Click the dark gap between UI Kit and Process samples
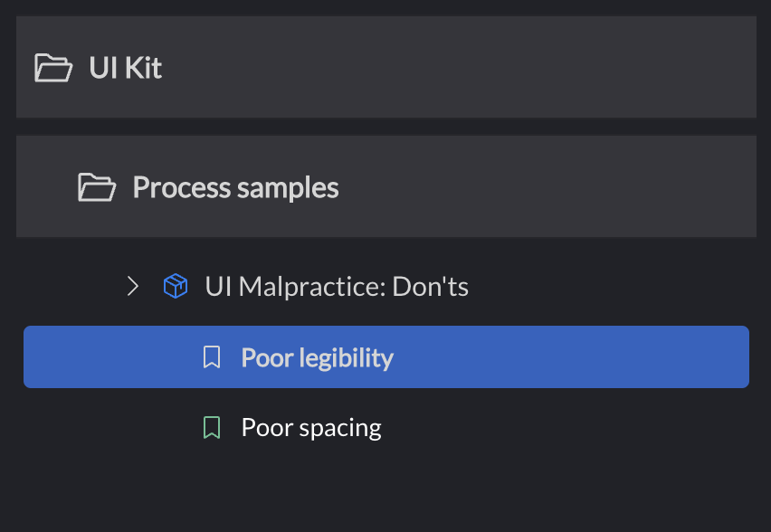The image size is (771, 532). [x=385, y=127]
